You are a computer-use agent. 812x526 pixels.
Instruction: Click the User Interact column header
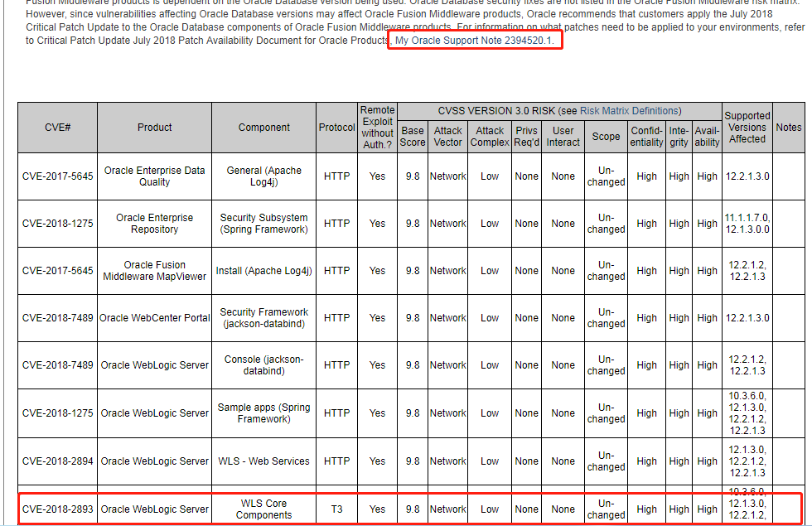[563, 137]
